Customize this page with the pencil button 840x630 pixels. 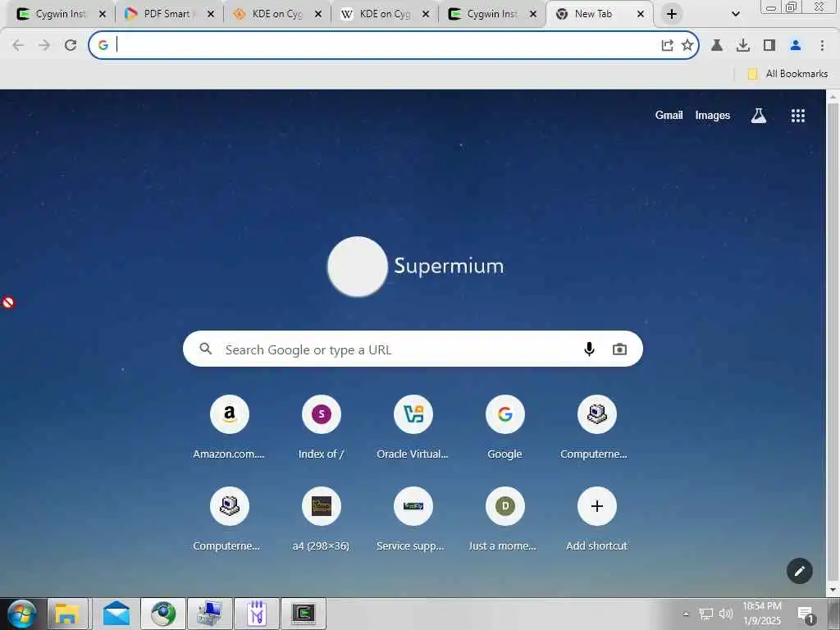point(799,571)
